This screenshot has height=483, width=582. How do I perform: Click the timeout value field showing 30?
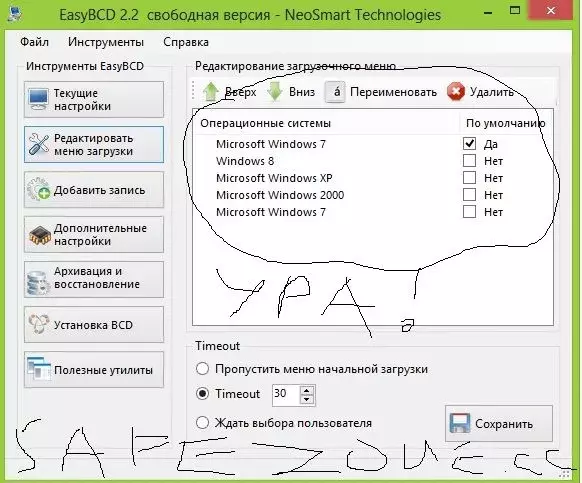pyautogui.click(x=286, y=394)
